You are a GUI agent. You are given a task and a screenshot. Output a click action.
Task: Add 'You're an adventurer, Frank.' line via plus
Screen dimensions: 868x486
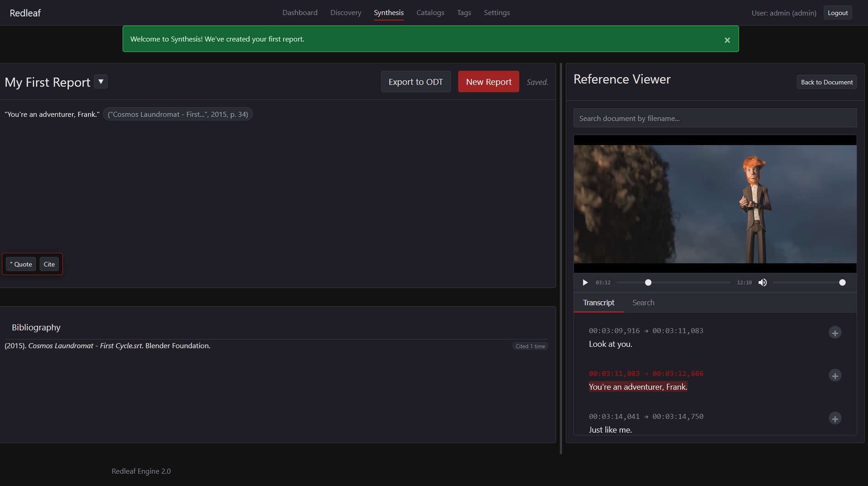[x=835, y=376]
